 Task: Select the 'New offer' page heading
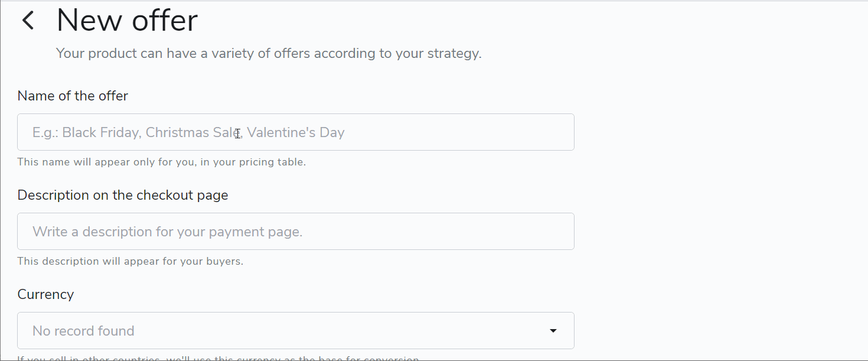(127, 21)
